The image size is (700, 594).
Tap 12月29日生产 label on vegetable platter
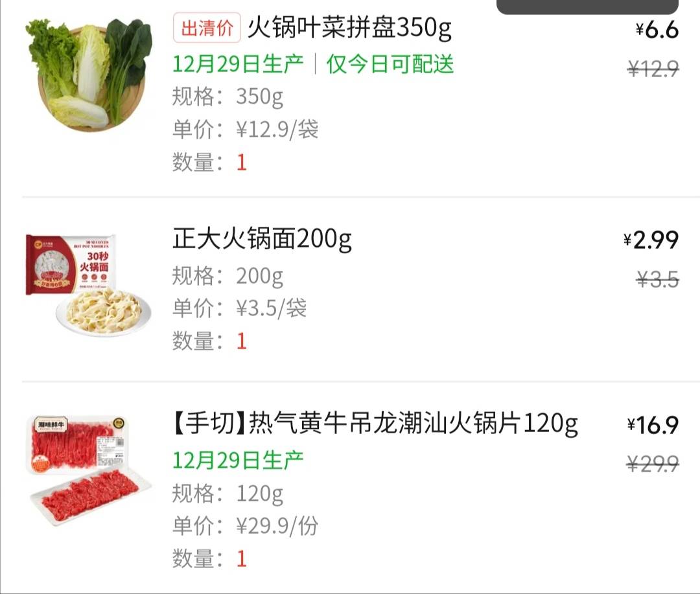(x=238, y=64)
